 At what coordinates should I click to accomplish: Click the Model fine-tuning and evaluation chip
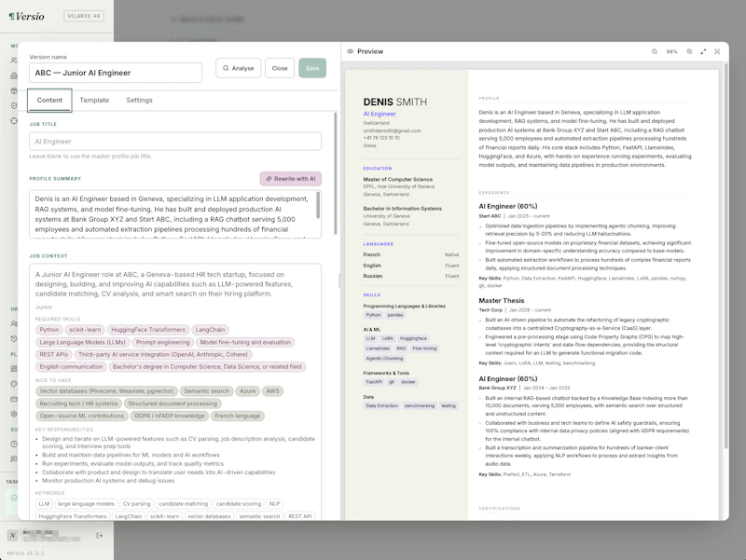coord(245,342)
